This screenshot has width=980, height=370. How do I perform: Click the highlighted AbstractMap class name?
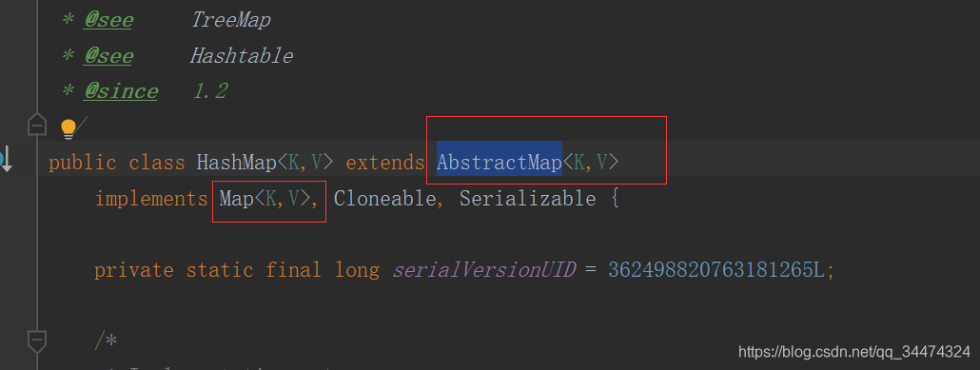(499, 163)
